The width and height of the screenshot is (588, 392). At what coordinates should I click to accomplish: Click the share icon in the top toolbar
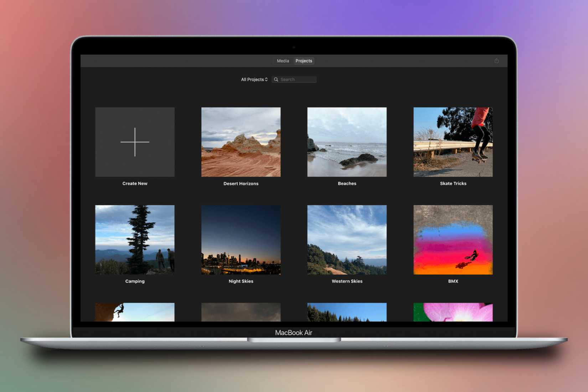coord(497,61)
